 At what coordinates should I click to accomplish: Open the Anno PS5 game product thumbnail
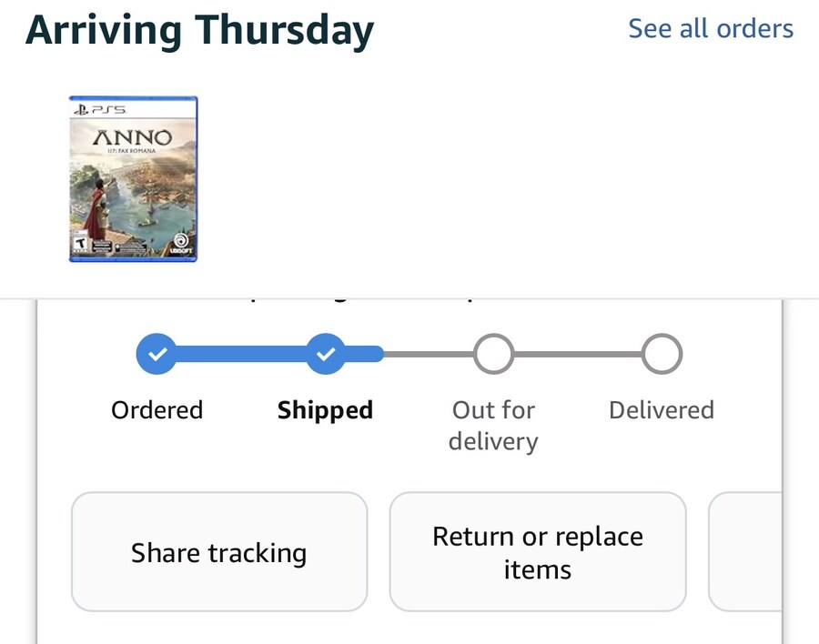133,179
